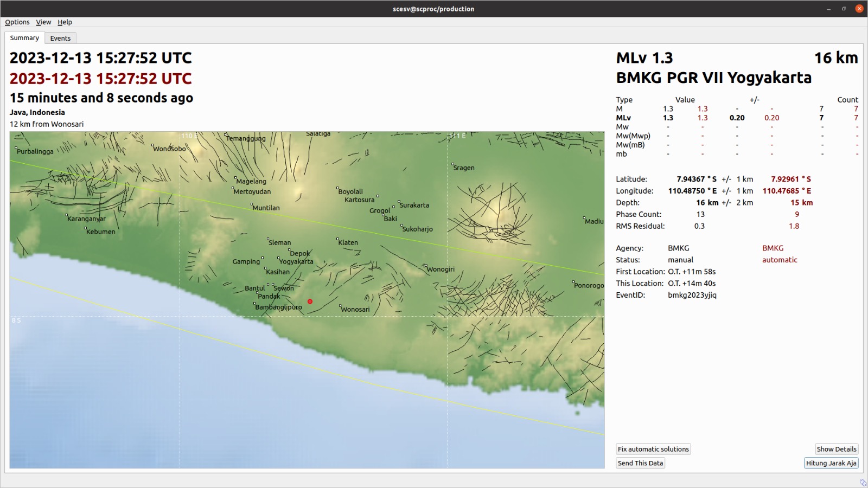The width and height of the screenshot is (868, 488).
Task: Click Fix automatic solutions button
Action: [x=653, y=449]
